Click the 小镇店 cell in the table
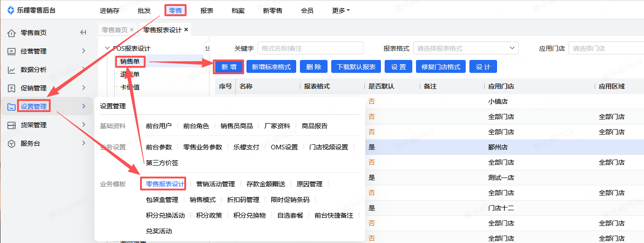 (x=498, y=101)
